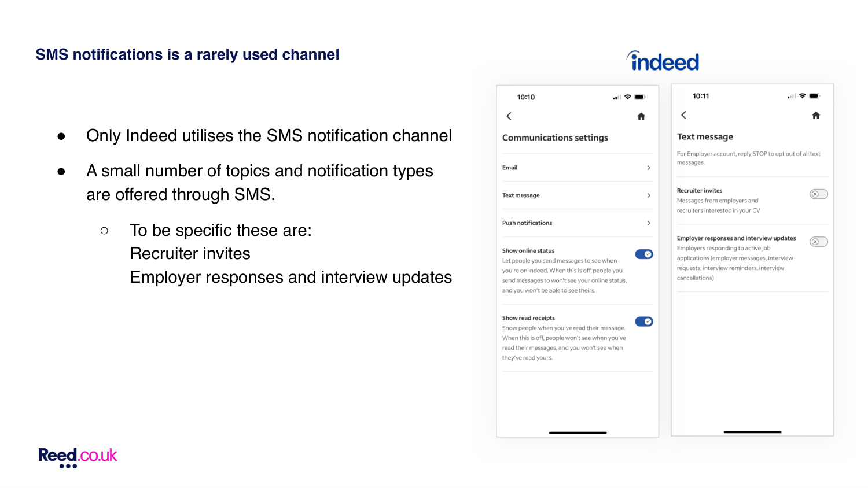
Task: Open the Email settings via its chevron
Action: click(x=649, y=168)
